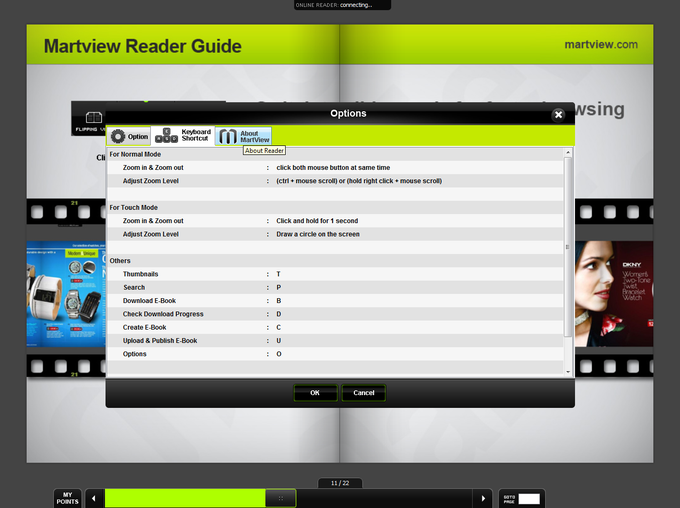
Task: Click scrollbar up arrow in shortcut list
Action: [x=568, y=152]
